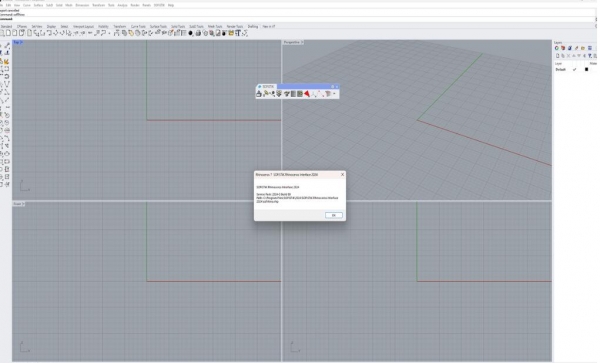Click the New Layer icon in Layers panel
This screenshot has width=600, height=363.
tap(558, 55)
